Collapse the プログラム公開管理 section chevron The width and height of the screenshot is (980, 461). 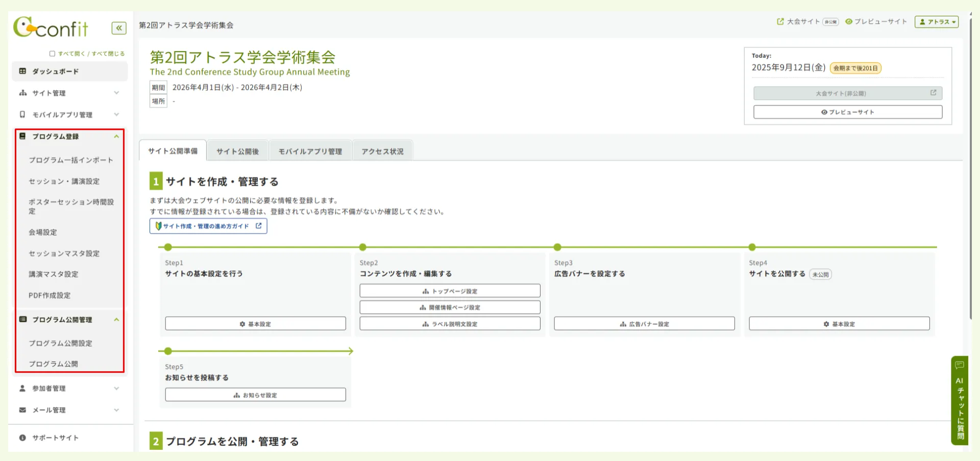pos(116,320)
